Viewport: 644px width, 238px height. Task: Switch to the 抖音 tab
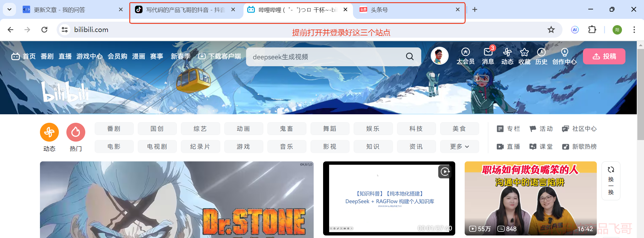tap(186, 10)
